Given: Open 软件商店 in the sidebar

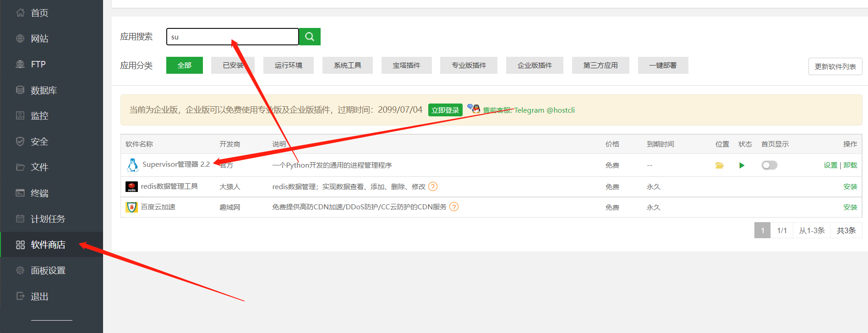Looking at the screenshot, I should point(48,245).
